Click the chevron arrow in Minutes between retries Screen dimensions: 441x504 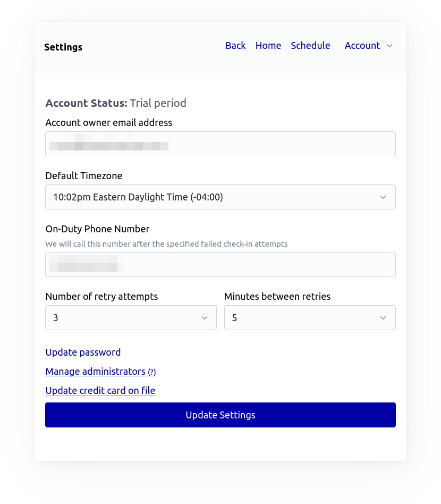point(383,318)
